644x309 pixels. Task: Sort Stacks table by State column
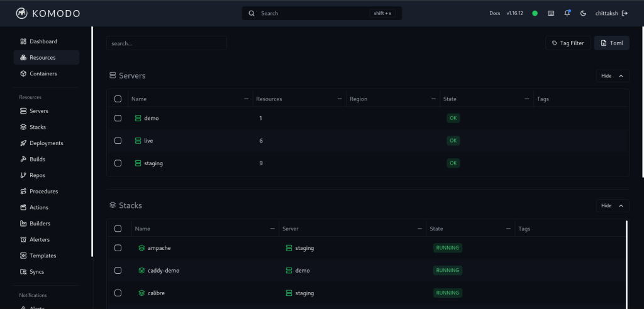(x=470, y=229)
